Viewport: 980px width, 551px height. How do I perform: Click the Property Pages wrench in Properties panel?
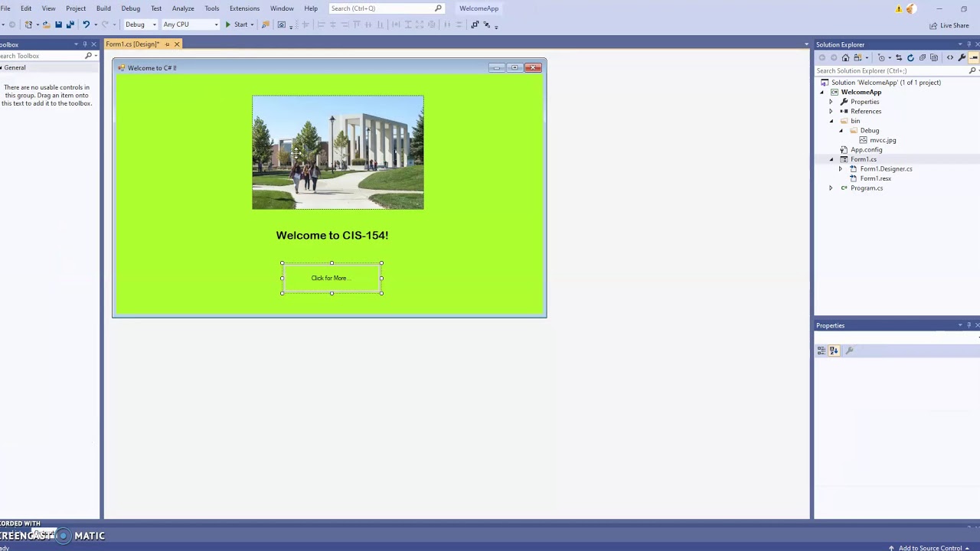coord(849,350)
